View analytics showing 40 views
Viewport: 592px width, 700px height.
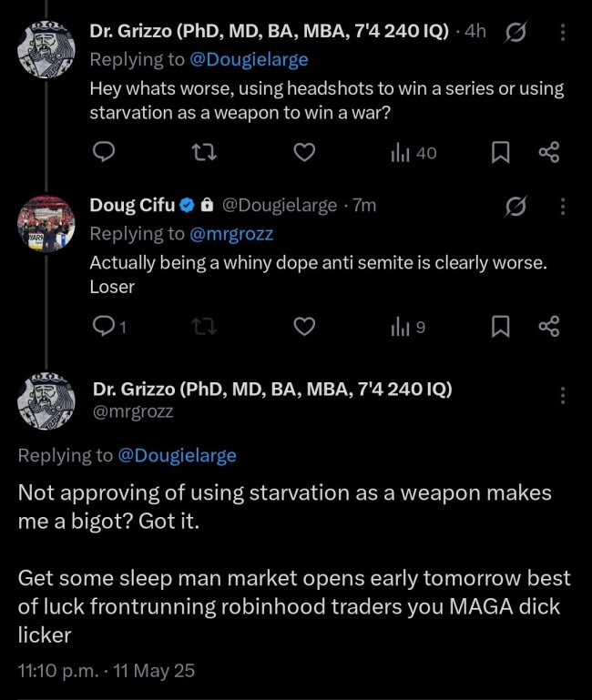[414, 153]
